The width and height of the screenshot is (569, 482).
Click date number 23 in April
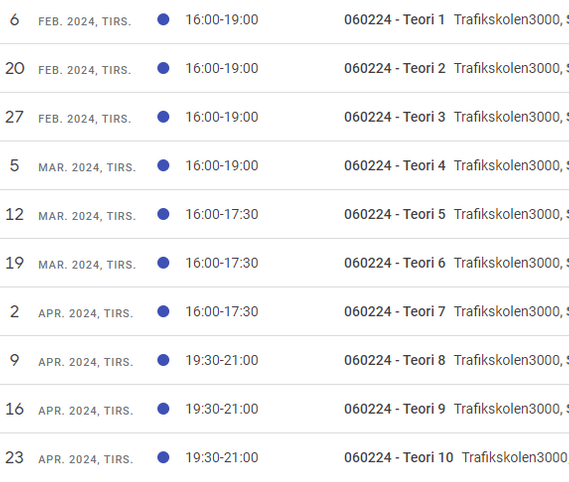[15, 457]
